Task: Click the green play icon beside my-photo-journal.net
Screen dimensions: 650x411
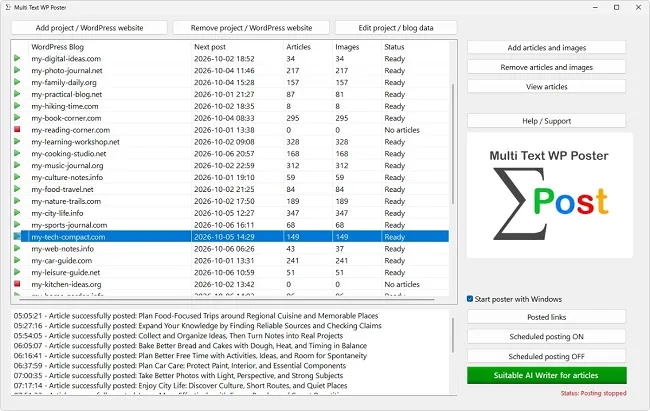Action: pyautogui.click(x=17, y=70)
